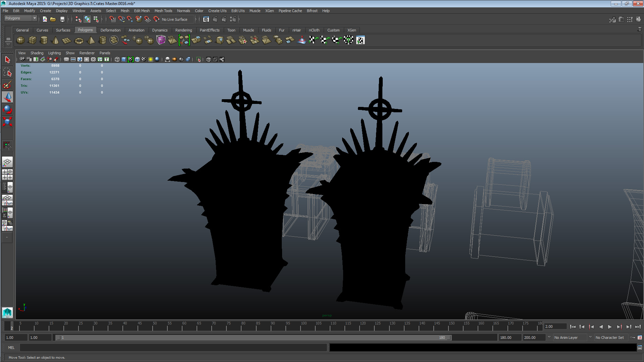Click the MEL command input field
Screen dimensions: 644x362
(173, 348)
